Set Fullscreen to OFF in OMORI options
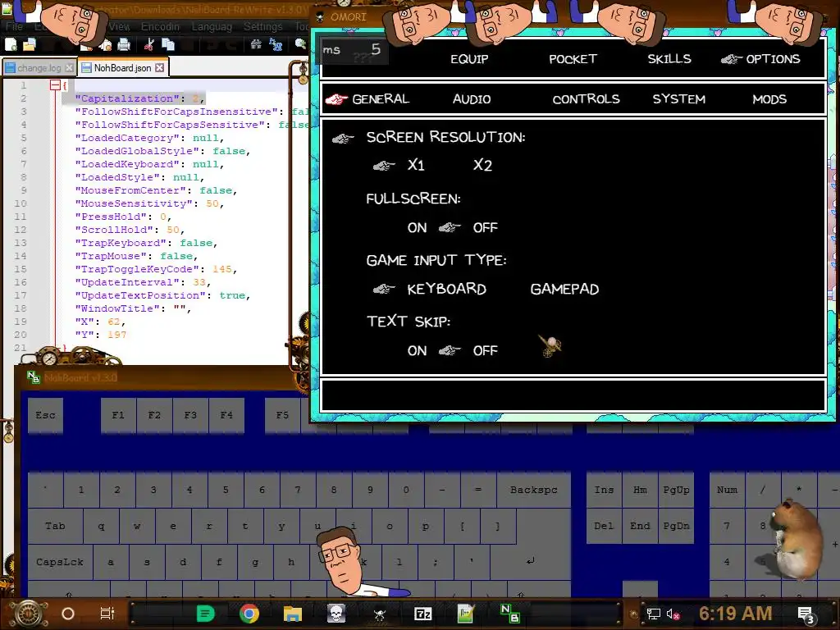This screenshot has height=630, width=840. (x=486, y=228)
